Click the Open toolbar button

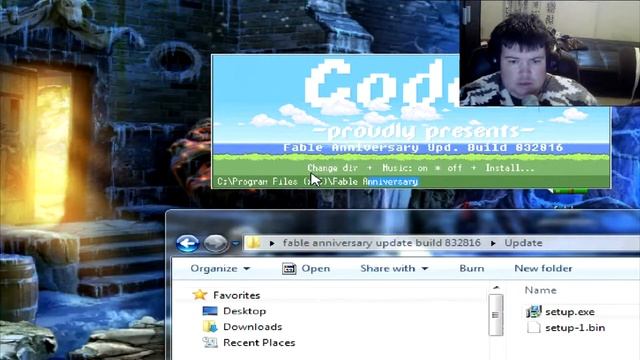[306, 269]
